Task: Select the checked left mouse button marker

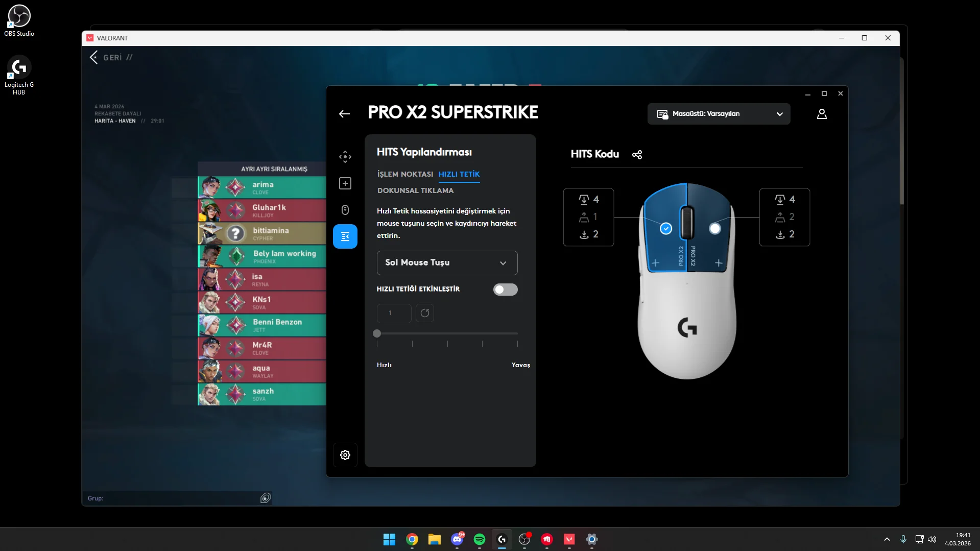Action: pos(666,229)
